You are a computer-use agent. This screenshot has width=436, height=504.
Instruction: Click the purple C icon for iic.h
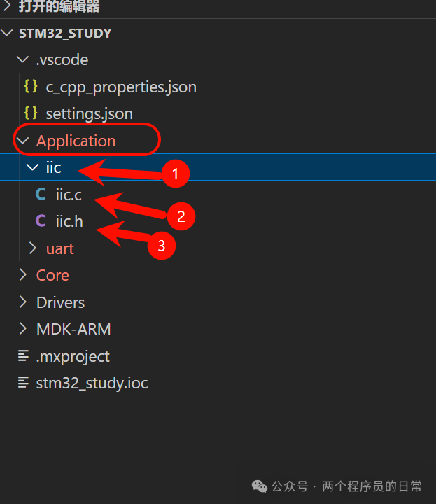pos(41,221)
